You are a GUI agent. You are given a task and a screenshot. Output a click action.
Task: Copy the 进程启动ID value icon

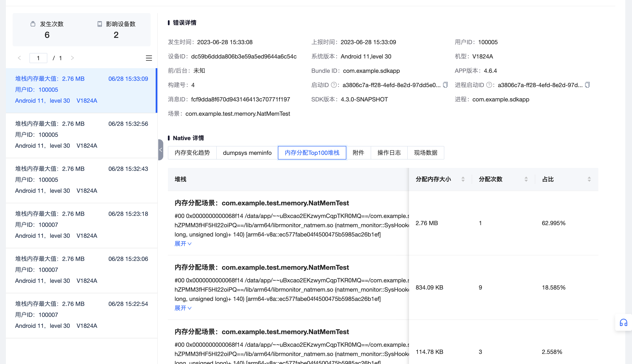click(587, 85)
